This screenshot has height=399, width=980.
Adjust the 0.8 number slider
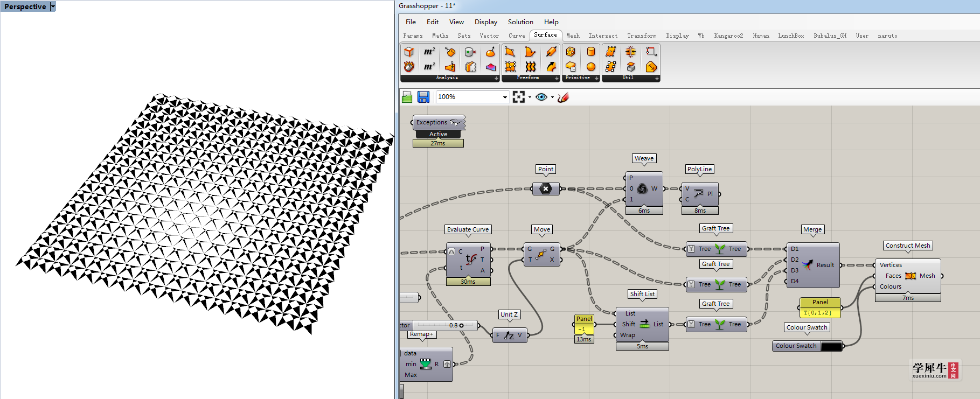(445, 325)
